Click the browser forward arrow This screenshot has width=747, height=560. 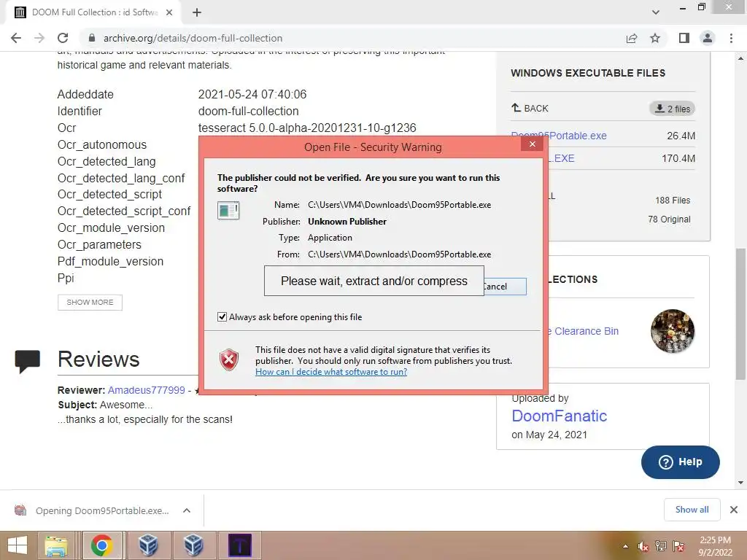[39, 38]
